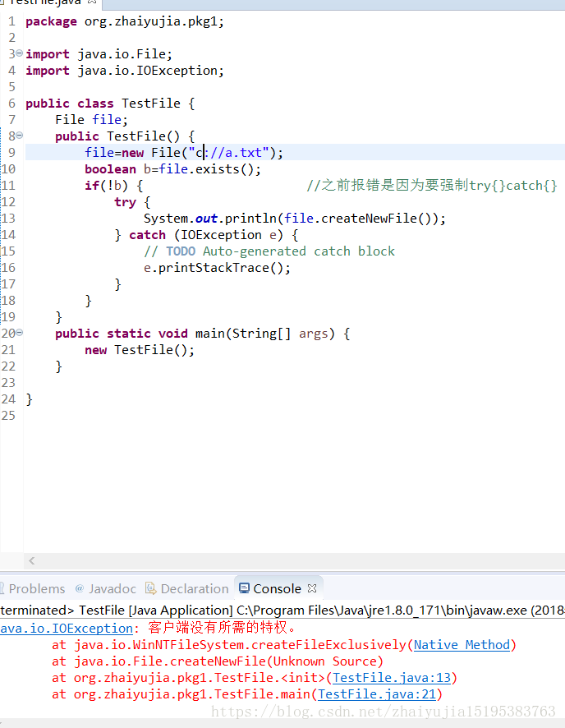The width and height of the screenshot is (565, 728).
Task: Click 'System.out.println' italic 'out' field
Action: tap(206, 219)
